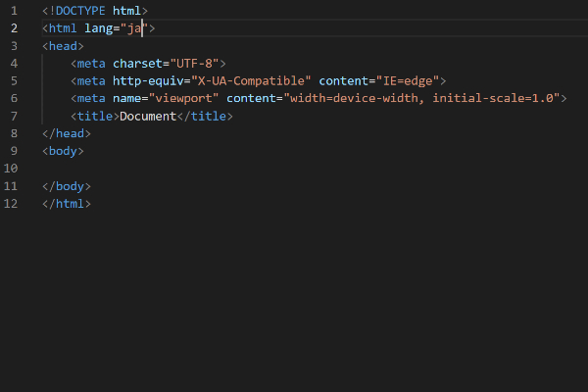Click the lang attribute on html tag
This screenshot has height=392, width=588.
[98, 28]
